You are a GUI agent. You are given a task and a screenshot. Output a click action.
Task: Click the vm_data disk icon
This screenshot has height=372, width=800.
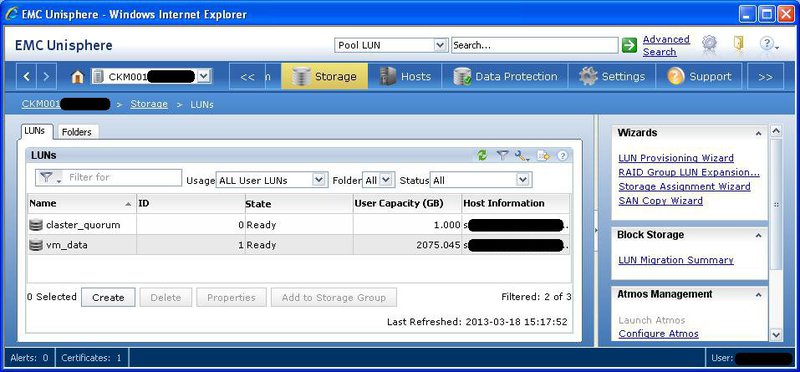tap(36, 245)
